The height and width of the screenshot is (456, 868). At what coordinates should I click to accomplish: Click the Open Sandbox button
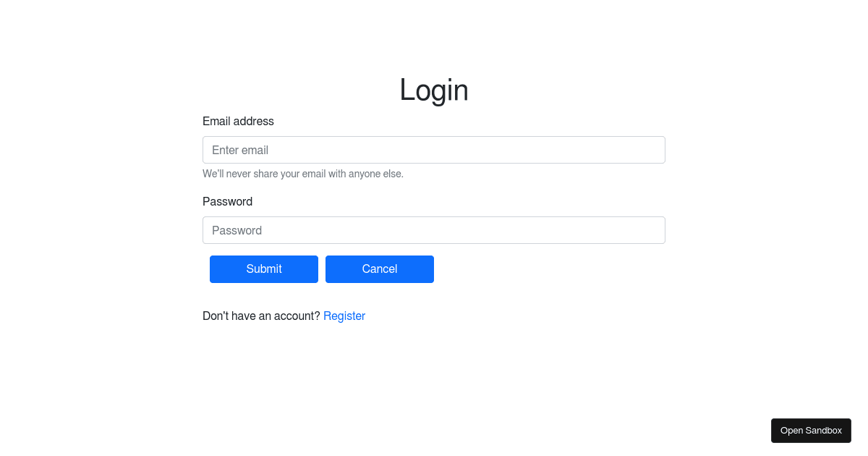[811, 430]
